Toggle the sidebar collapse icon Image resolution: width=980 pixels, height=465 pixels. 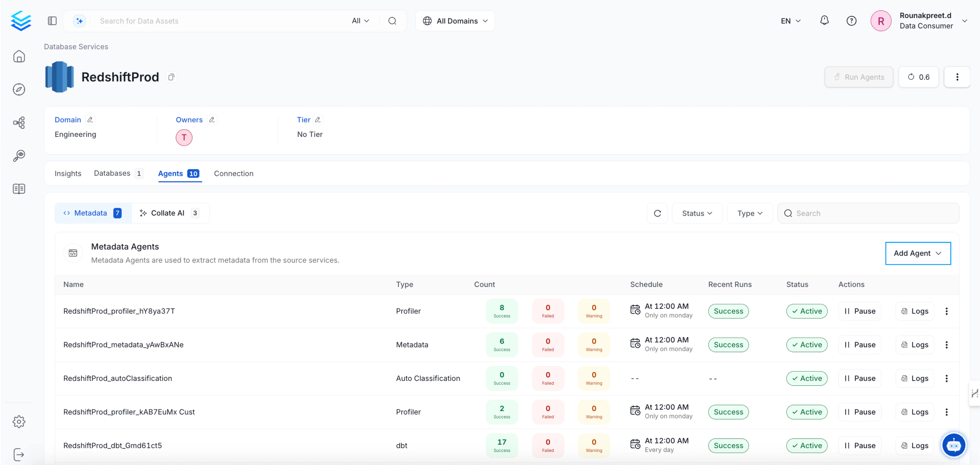[52, 21]
